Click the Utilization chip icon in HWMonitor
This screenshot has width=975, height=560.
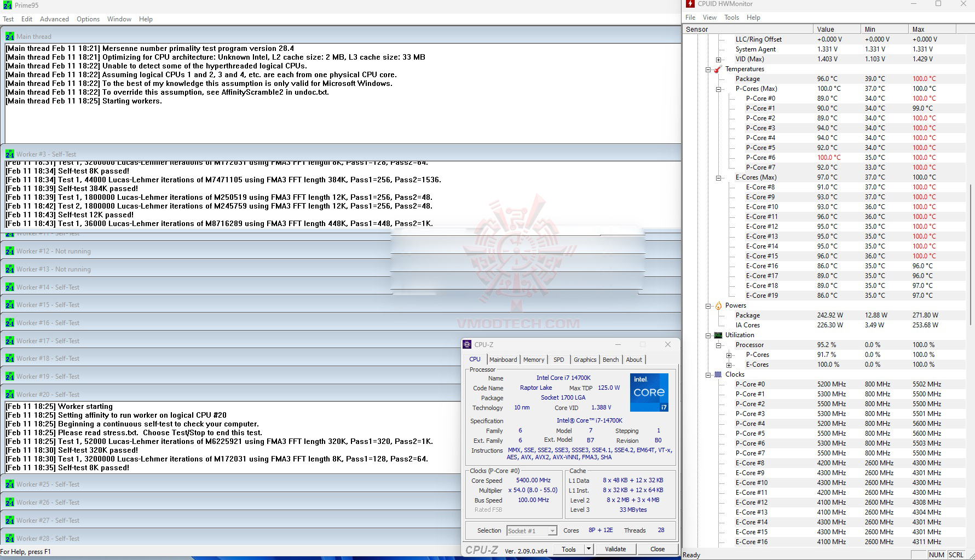point(718,335)
